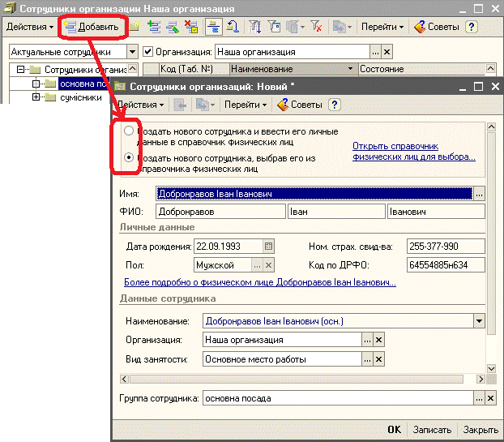Click the Код по ДРФО field
This screenshot has height=442, width=504.
446,265
